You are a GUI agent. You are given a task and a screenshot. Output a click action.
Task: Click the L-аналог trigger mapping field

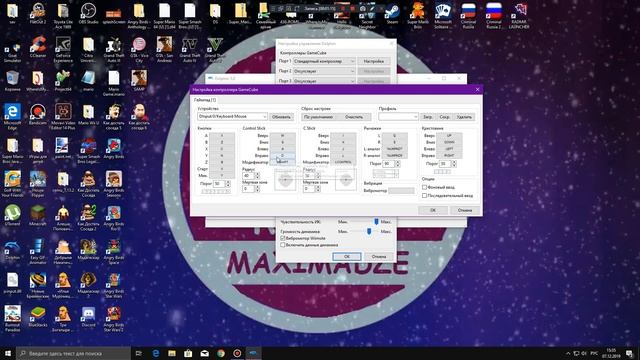click(394, 149)
